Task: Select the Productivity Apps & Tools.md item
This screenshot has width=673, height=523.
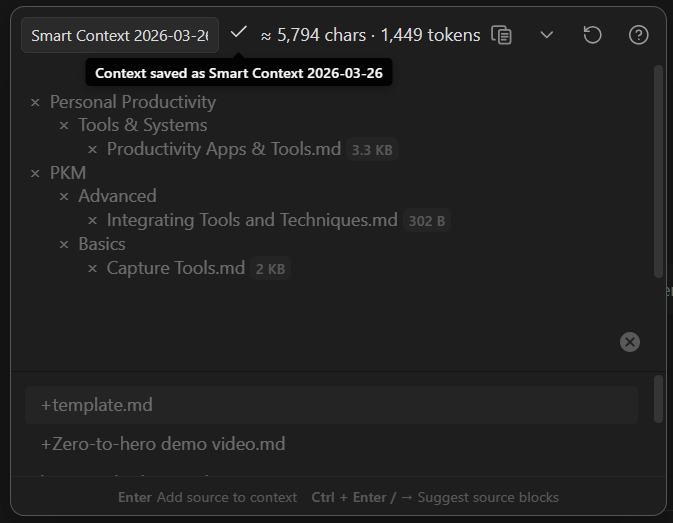Action: 224,149
